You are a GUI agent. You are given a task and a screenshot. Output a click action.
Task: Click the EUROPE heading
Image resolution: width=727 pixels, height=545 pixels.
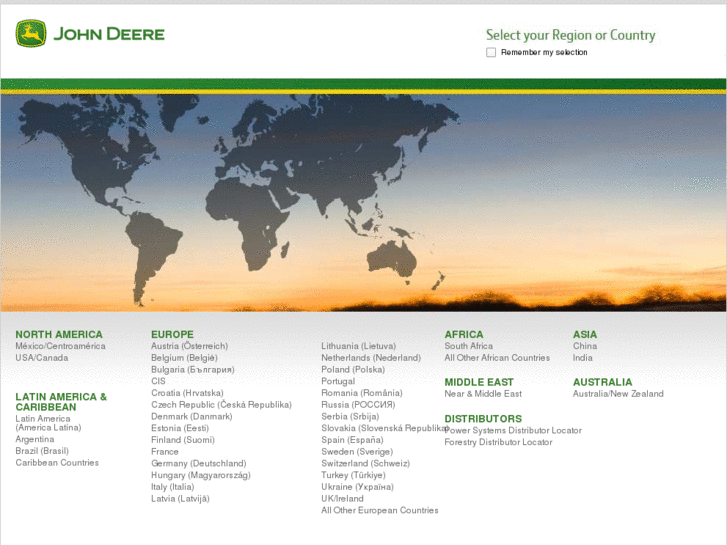point(172,334)
